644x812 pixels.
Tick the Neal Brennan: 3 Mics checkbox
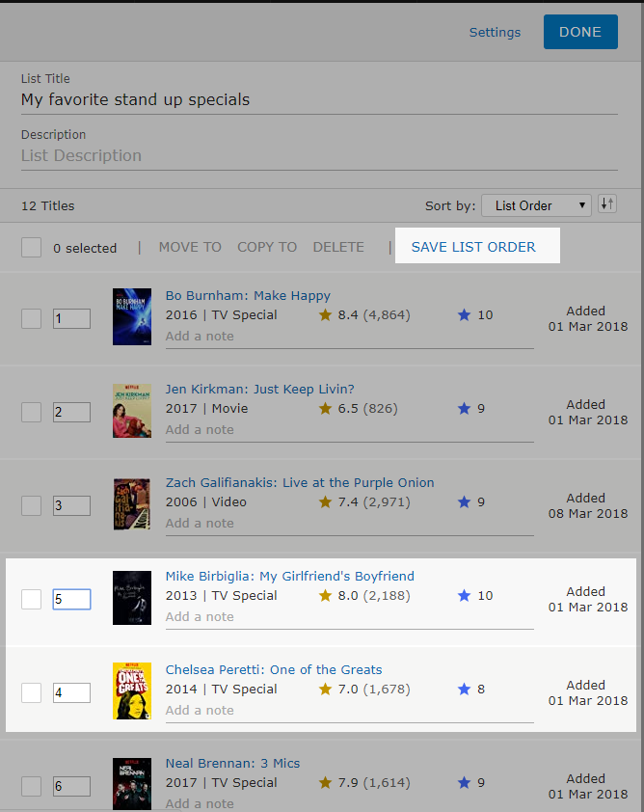coord(32,786)
